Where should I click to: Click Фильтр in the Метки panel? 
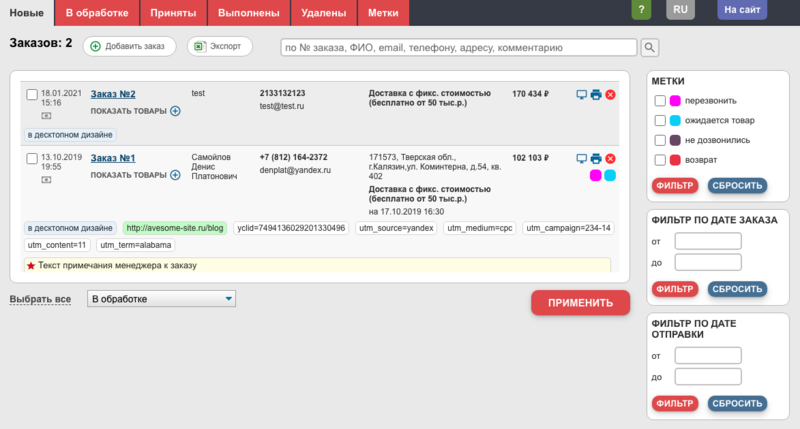[674, 186]
